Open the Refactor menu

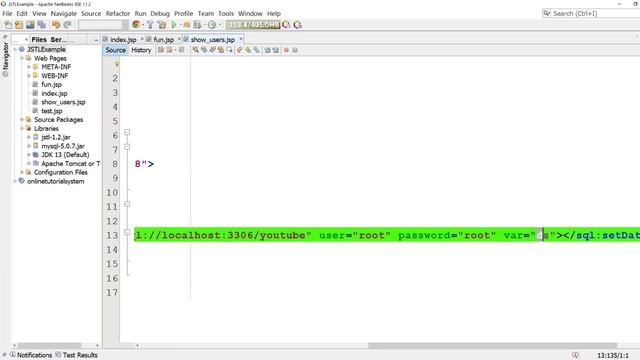pos(118,13)
